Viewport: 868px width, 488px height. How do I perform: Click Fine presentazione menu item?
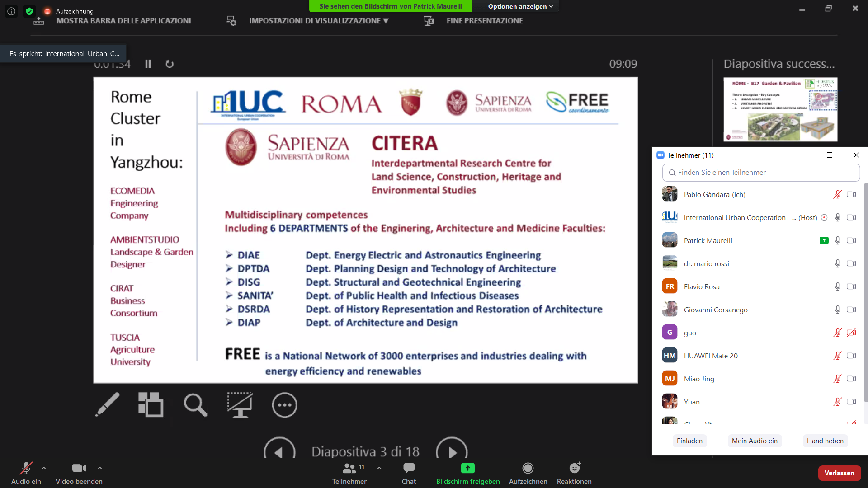484,21
